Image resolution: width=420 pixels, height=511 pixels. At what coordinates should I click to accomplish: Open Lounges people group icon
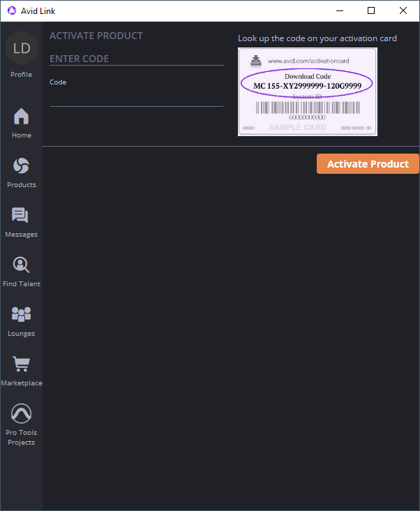(21, 314)
